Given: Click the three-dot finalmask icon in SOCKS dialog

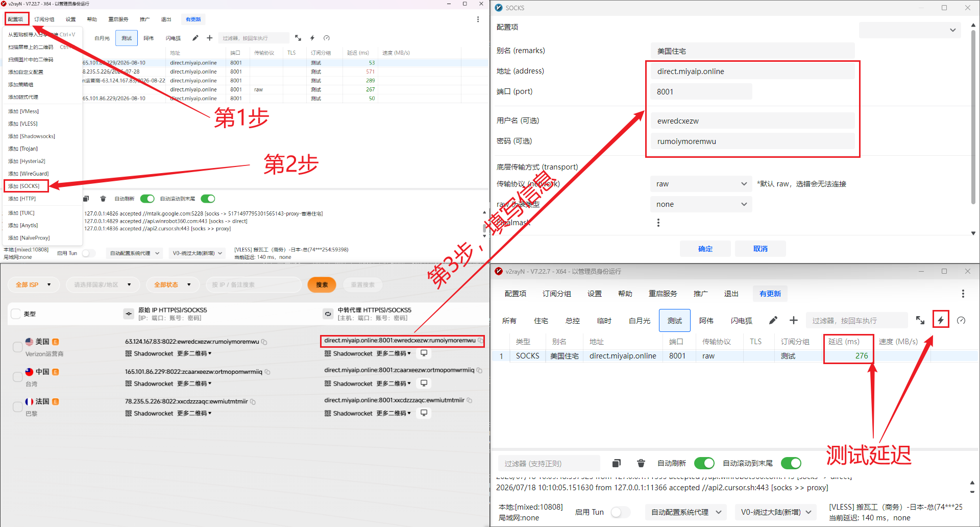Looking at the screenshot, I should pos(658,223).
